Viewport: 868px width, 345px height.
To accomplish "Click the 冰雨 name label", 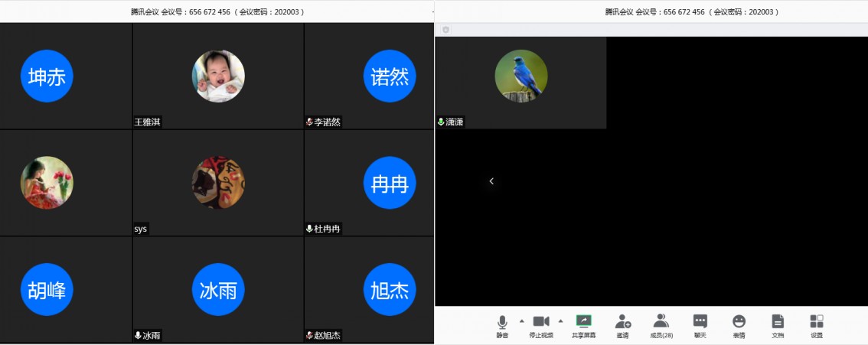I will coord(152,336).
